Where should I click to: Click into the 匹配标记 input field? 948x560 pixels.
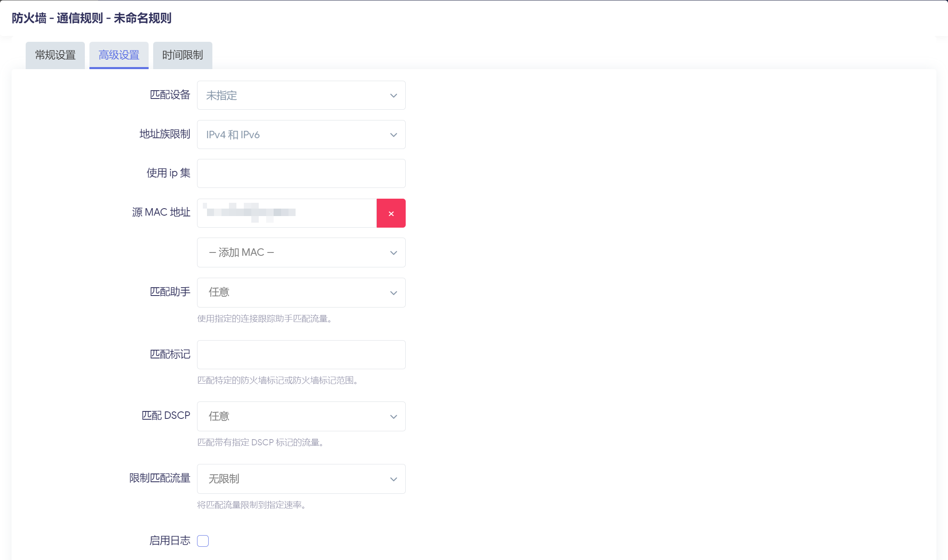tap(301, 355)
